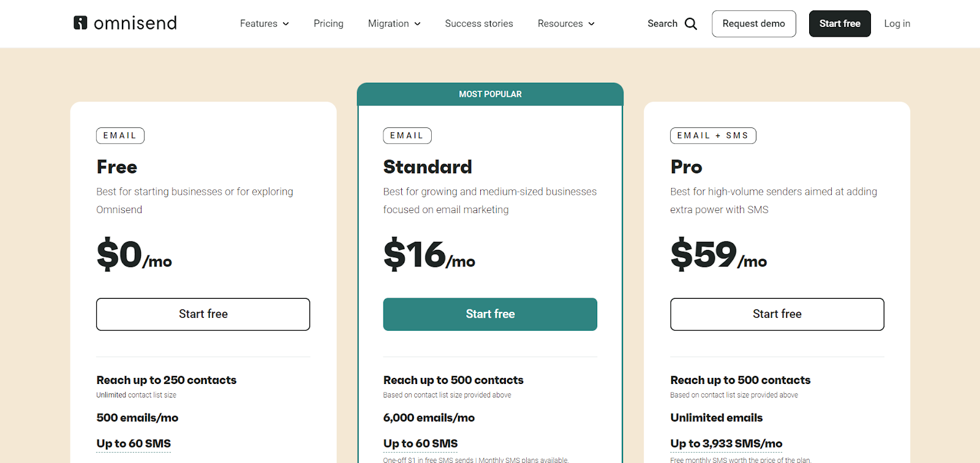Go to Success stories page
The height and width of the screenshot is (463, 980).
tap(478, 24)
